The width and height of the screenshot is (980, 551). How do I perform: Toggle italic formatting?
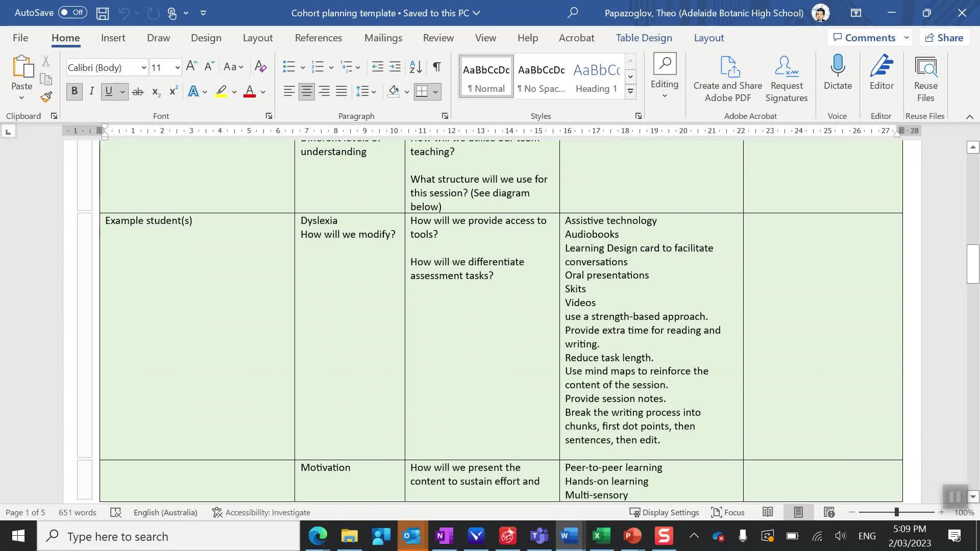click(91, 91)
